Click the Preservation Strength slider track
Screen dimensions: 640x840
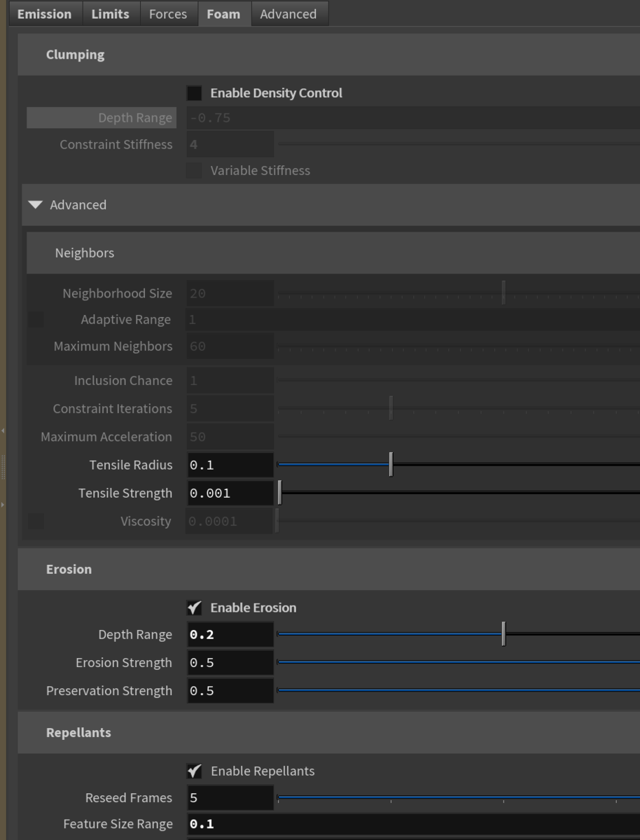(x=459, y=690)
